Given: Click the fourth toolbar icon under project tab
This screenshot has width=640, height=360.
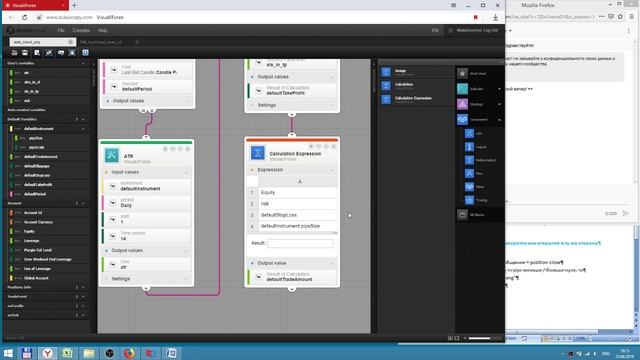Looking at the screenshot, I should [x=49, y=53].
